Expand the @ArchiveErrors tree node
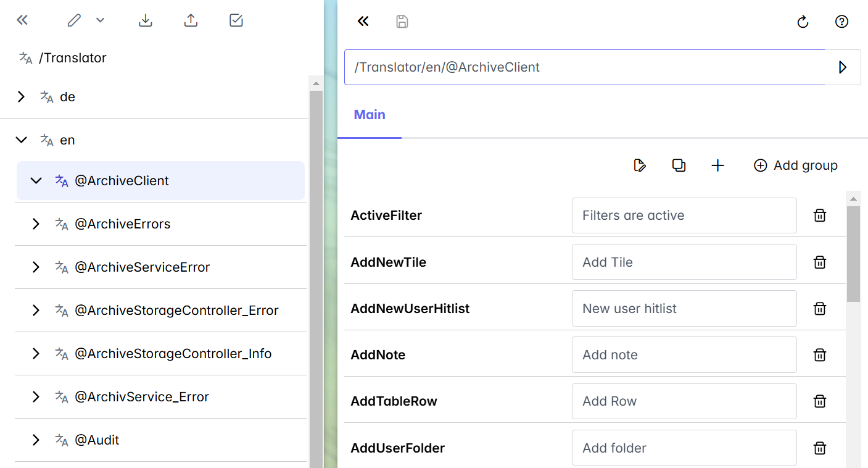The width and height of the screenshot is (868, 468). (36, 224)
